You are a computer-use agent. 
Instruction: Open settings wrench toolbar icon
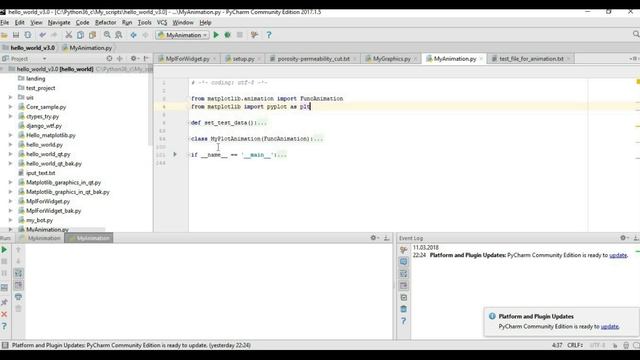(x=254, y=35)
